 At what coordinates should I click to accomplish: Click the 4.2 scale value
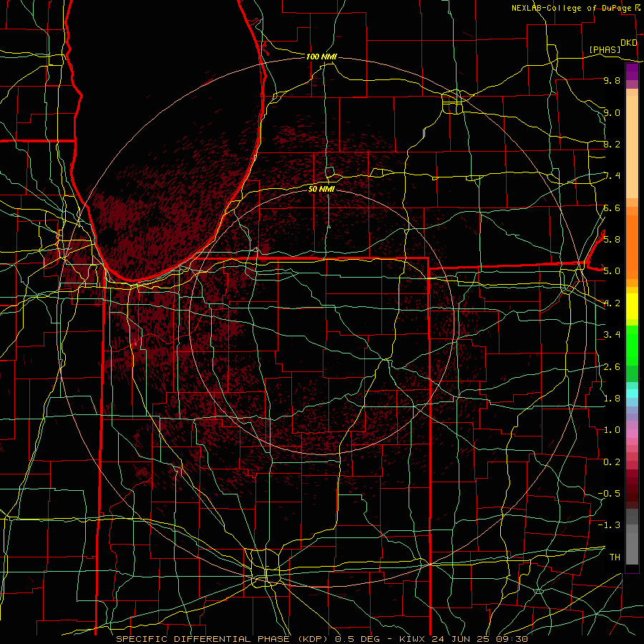612,303
